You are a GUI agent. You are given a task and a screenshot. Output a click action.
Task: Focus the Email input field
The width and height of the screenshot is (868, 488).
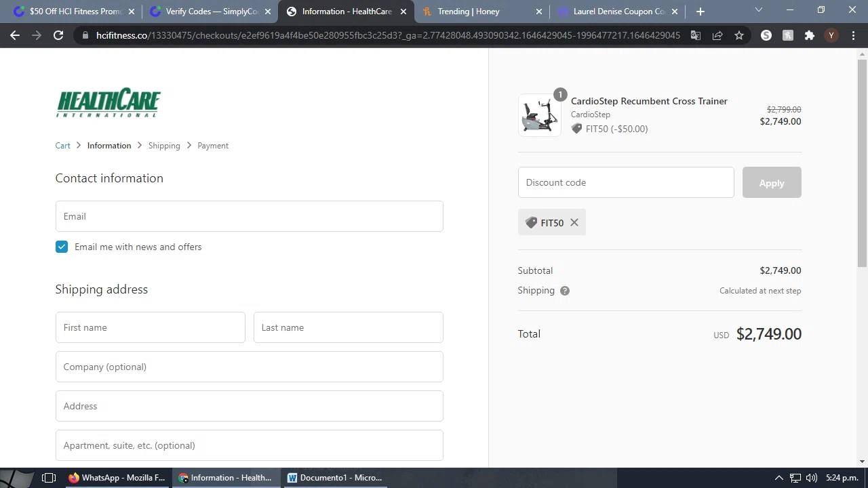(x=250, y=216)
